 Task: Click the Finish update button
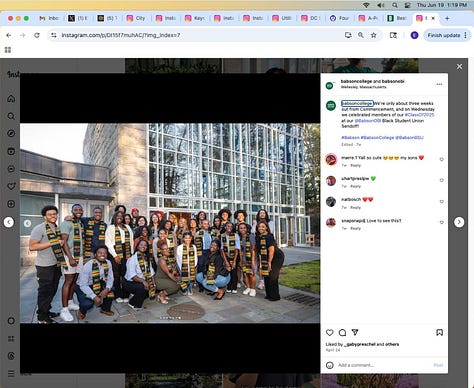coord(444,35)
